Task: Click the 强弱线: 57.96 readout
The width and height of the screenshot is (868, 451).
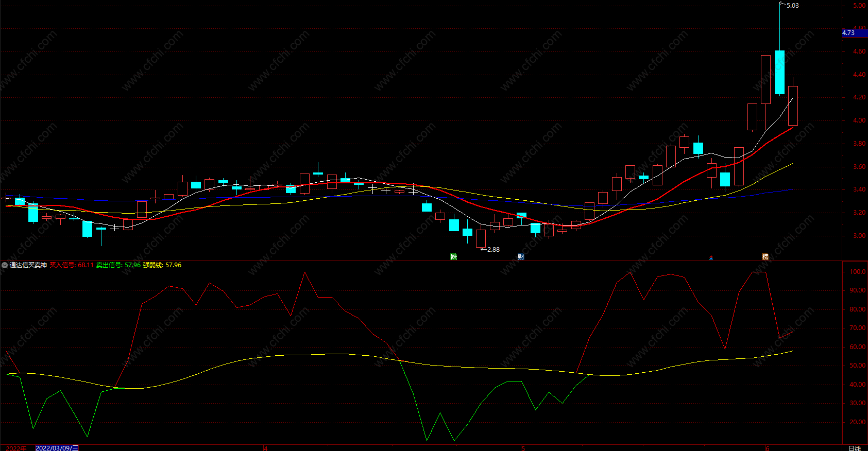Action: pos(162,265)
